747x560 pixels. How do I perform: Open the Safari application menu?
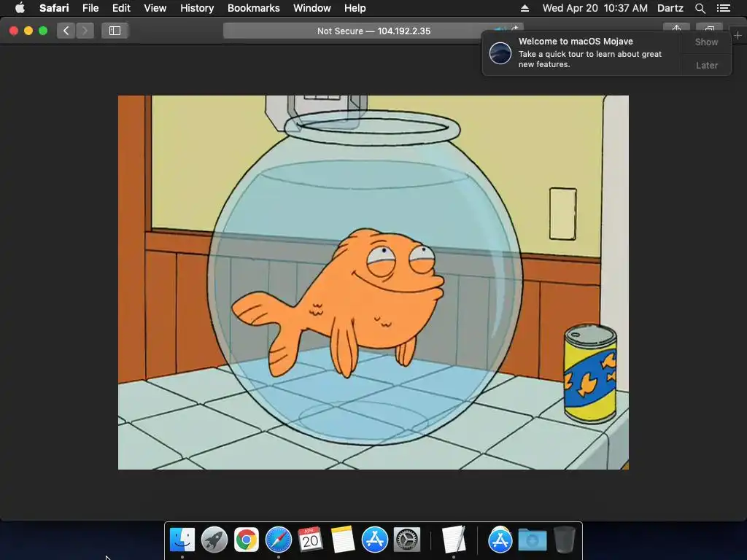[54, 8]
